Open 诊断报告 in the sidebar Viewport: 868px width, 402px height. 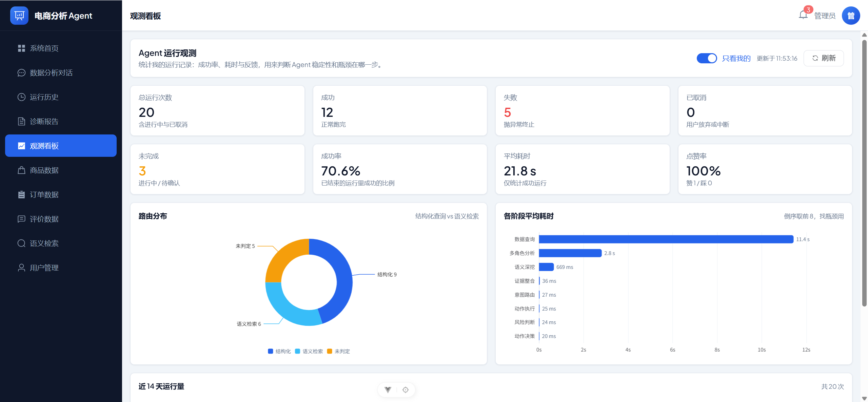61,122
